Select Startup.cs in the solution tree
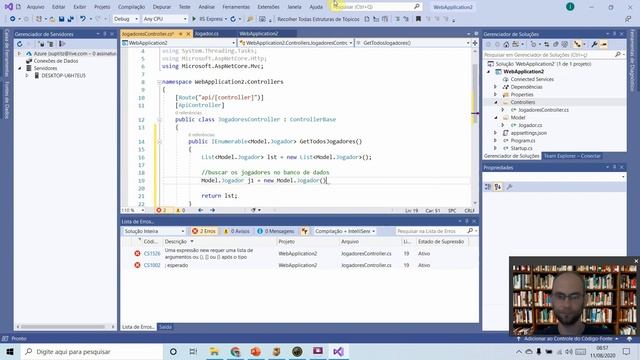640x360 pixels. (521, 148)
